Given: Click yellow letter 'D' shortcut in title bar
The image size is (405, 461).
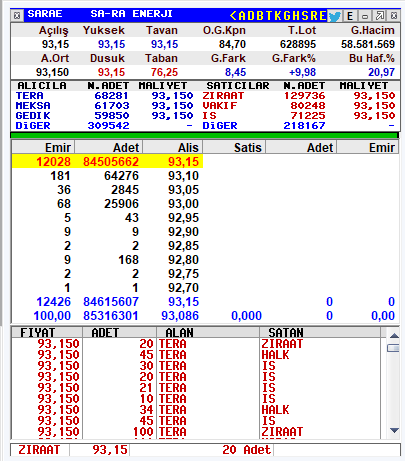Looking at the screenshot, I should [251, 16].
